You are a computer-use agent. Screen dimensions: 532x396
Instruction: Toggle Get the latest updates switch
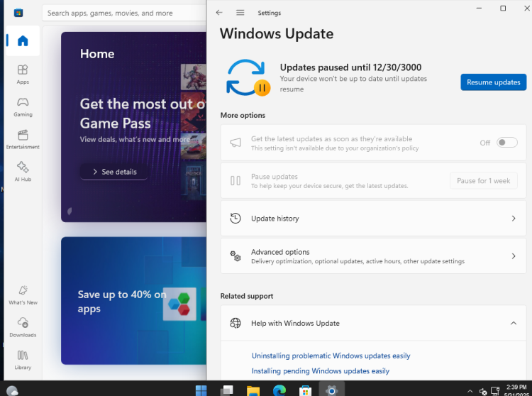click(507, 143)
